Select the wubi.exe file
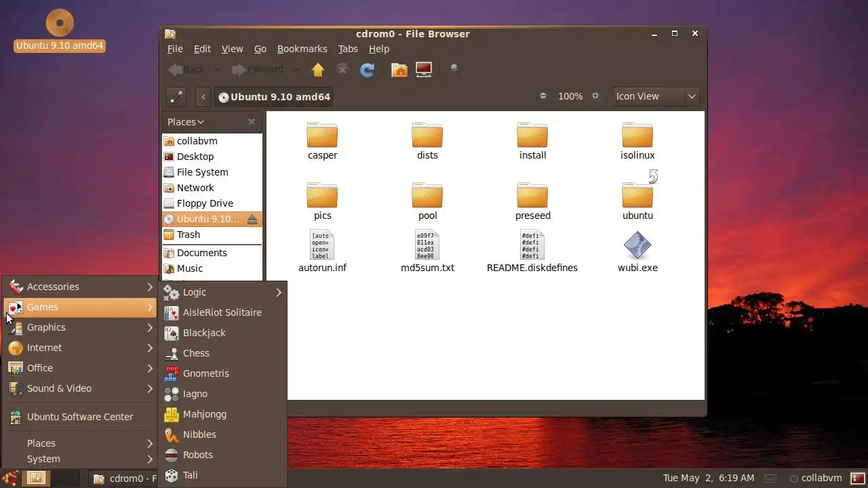The width and height of the screenshot is (868, 488). pos(637,251)
